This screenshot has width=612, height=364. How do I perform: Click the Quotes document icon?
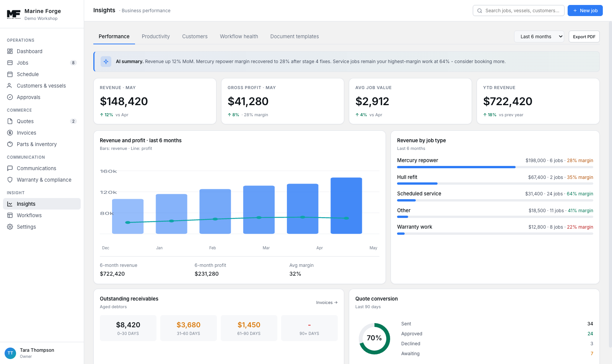pyautogui.click(x=10, y=121)
